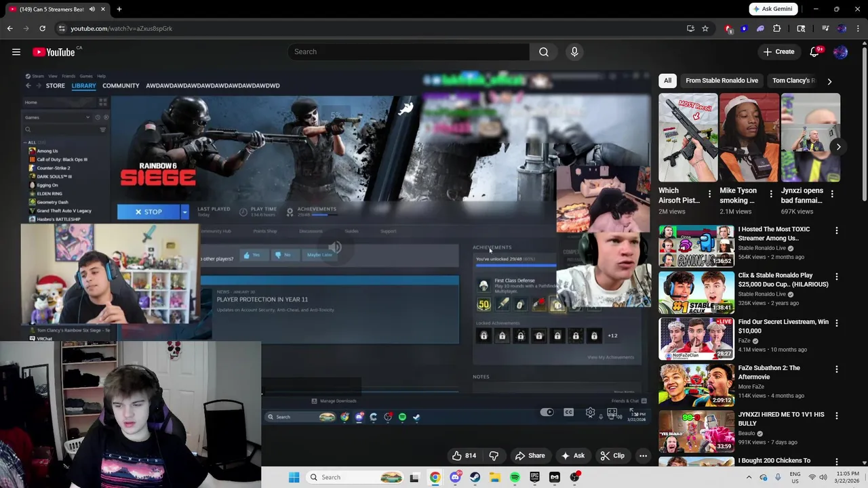Switch to theater mode in player
This screenshot has height=488, width=868.
612,412
